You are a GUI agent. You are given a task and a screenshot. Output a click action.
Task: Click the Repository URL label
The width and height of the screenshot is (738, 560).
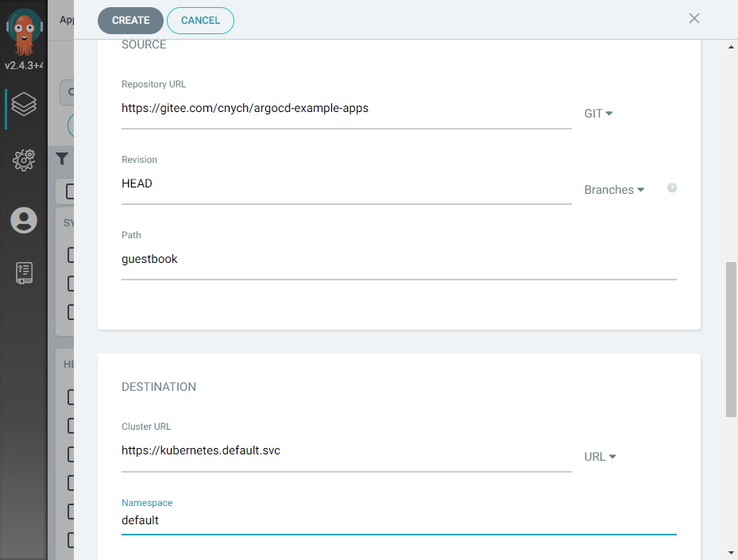(x=153, y=84)
